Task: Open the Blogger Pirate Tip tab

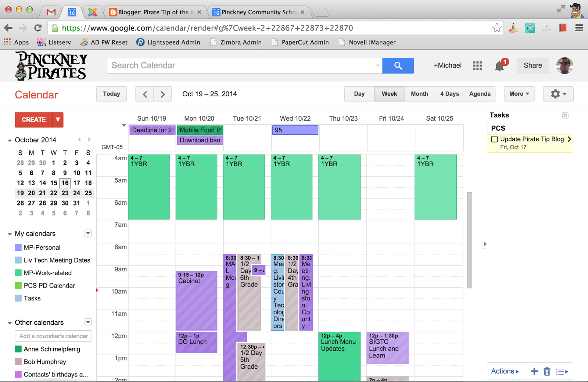Action: pyautogui.click(x=155, y=12)
